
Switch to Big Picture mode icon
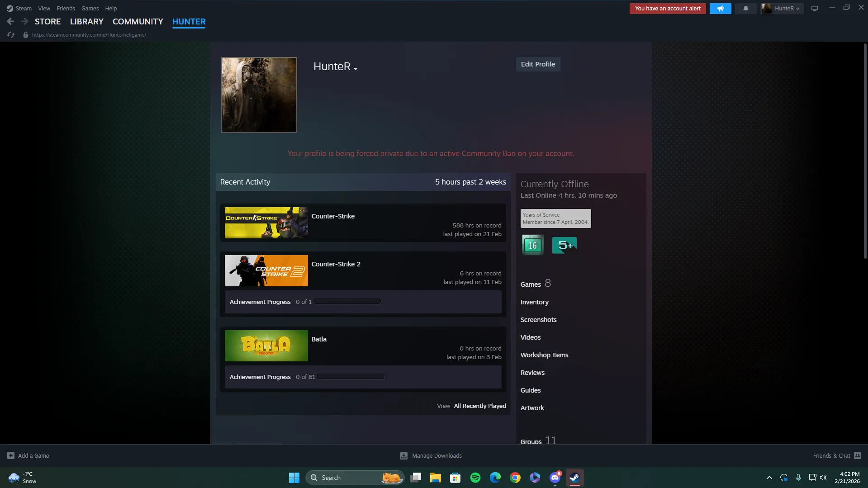tap(815, 8)
